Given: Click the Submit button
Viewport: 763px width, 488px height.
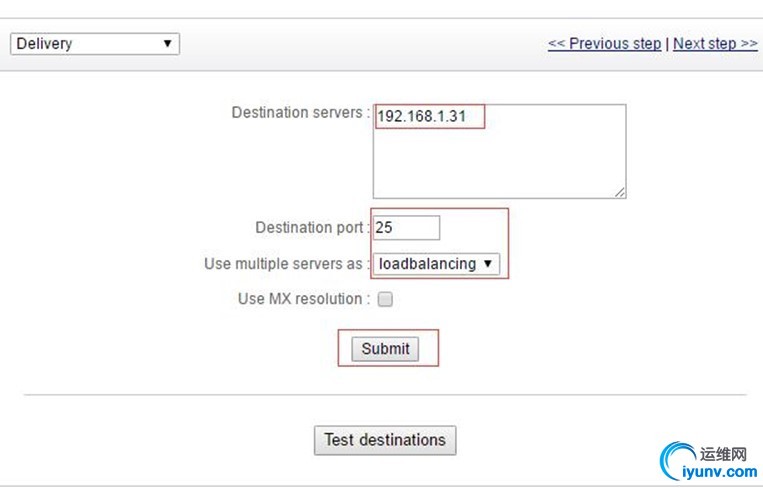Looking at the screenshot, I should pos(385,349).
